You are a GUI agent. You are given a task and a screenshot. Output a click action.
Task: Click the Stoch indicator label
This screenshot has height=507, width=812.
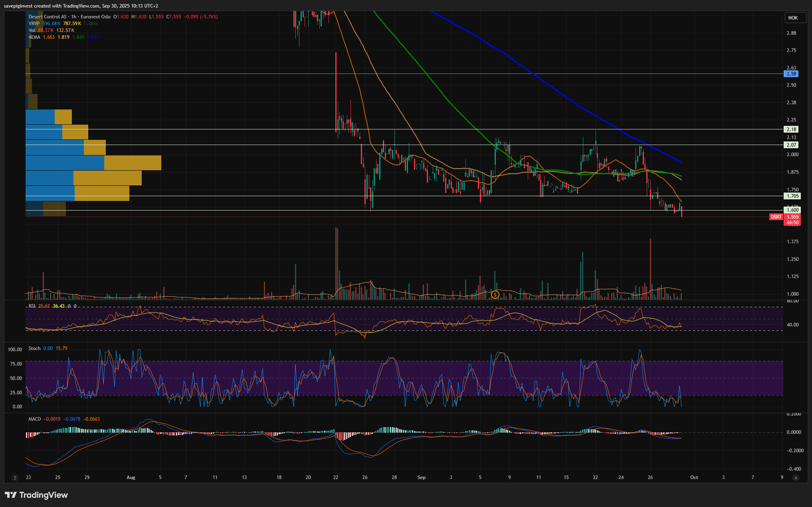(x=34, y=348)
